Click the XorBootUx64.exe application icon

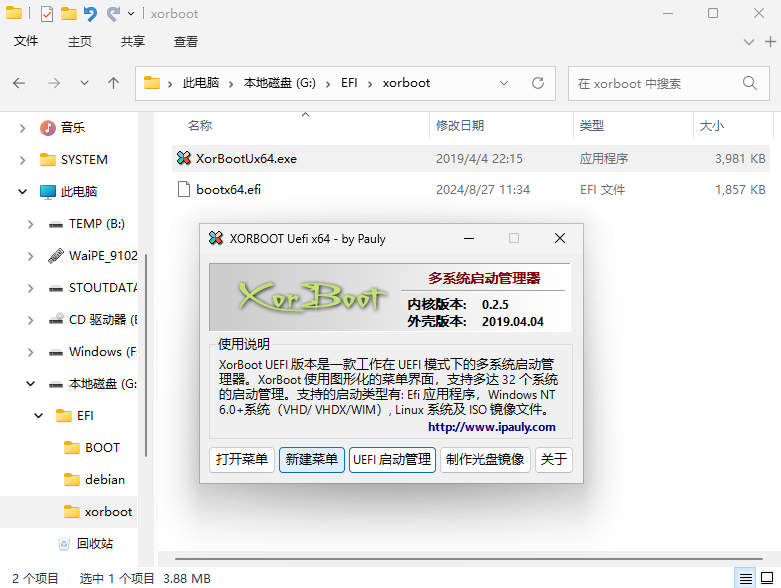[184, 158]
